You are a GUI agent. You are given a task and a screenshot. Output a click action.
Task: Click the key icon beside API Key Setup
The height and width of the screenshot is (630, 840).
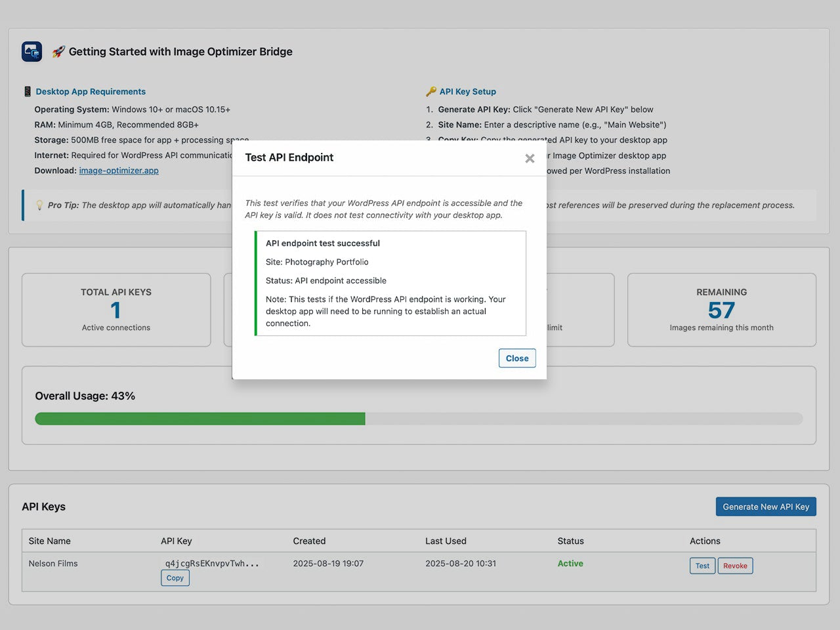(x=431, y=91)
